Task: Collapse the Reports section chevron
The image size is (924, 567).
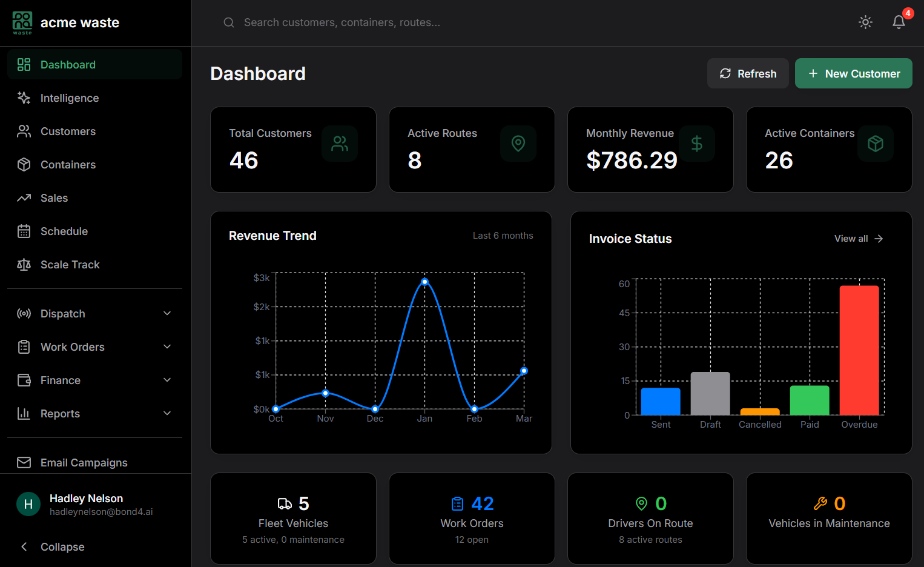Action: (167, 413)
